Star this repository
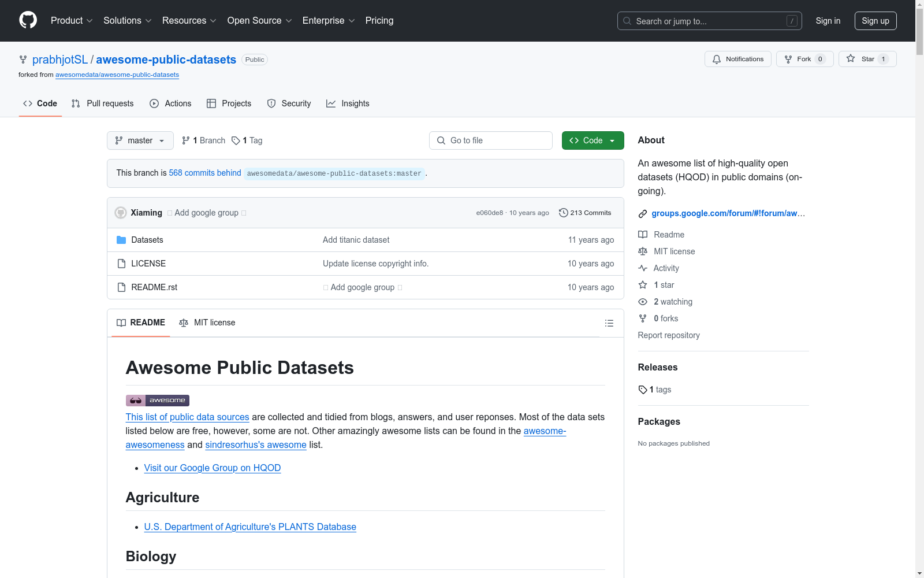Screen dimensions: 924x578 [x=867, y=59]
